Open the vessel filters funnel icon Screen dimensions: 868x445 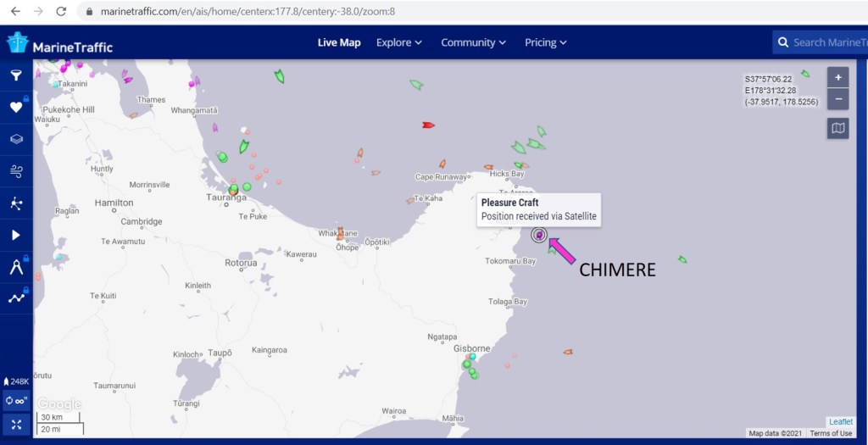click(16, 75)
